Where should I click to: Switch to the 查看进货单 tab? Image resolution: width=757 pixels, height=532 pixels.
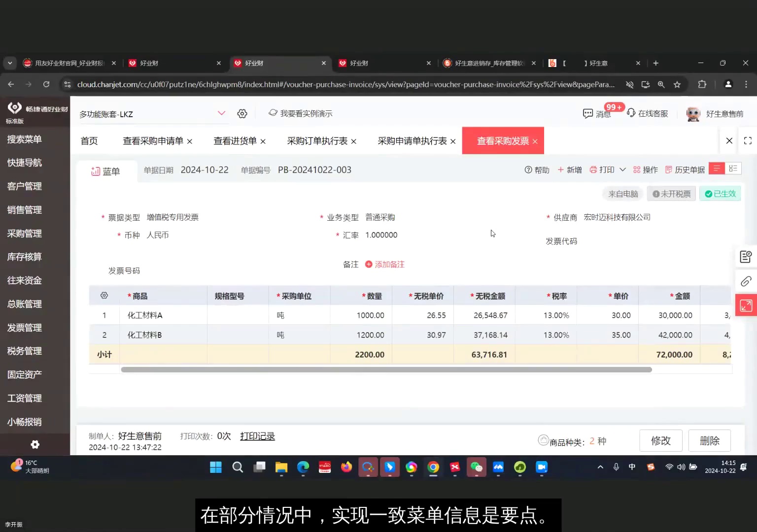(x=235, y=141)
